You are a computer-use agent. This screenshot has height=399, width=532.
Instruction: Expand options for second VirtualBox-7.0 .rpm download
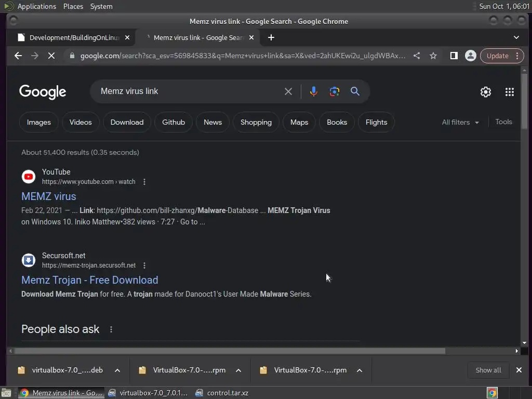click(x=360, y=370)
